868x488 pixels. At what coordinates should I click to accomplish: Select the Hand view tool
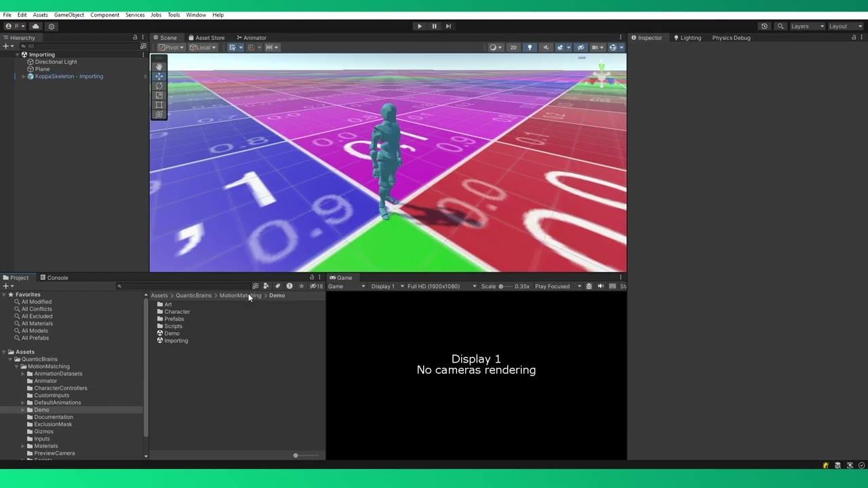click(x=159, y=66)
